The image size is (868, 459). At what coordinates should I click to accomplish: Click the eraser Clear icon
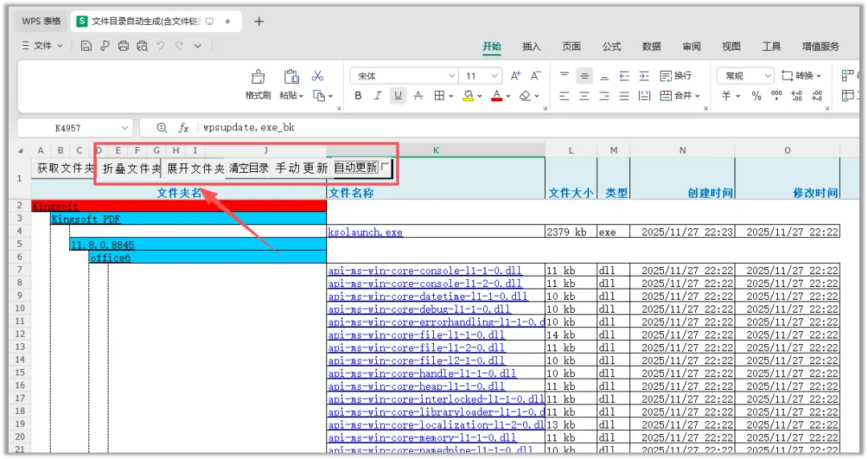(525, 96)
